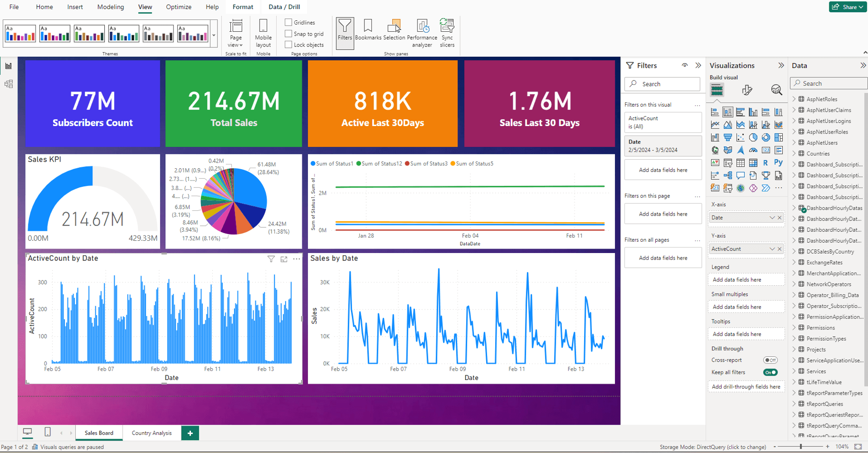This screenshot has width=868, height=453.
Task: Switch to the Country Analysis page tab
Action: click(152, 433)
